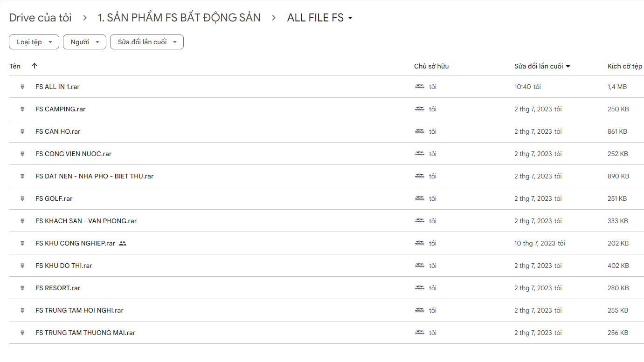Viewport: 644px width, 362px height.
Task: Open the Loại tệp filter dropdown
Action: 34,42
